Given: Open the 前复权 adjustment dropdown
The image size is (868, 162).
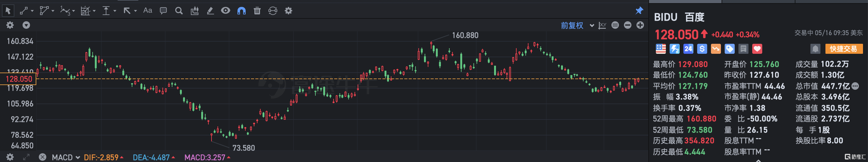Looking at the screenshot, I should tap(577, 25).
